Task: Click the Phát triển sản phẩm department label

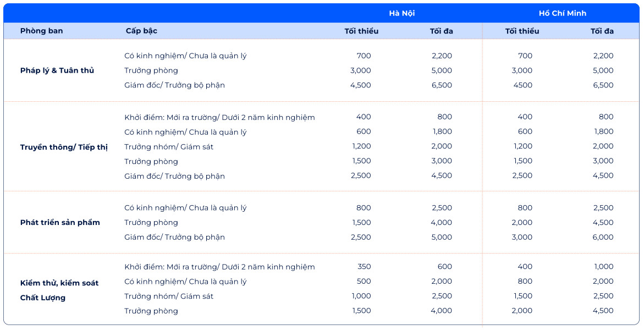Action: click(60, 223)
